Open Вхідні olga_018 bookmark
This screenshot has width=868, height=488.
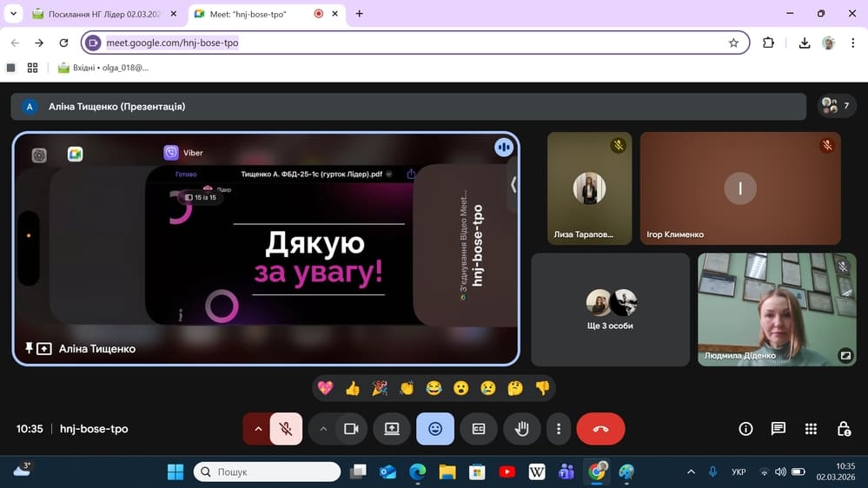tap(103, 67)
